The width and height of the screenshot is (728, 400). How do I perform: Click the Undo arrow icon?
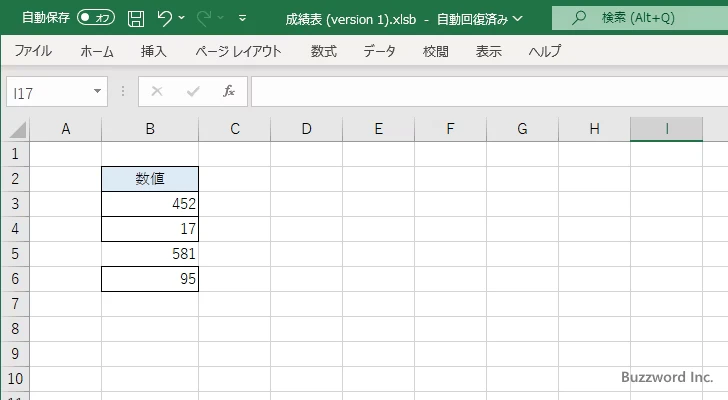tap(164, 18)
